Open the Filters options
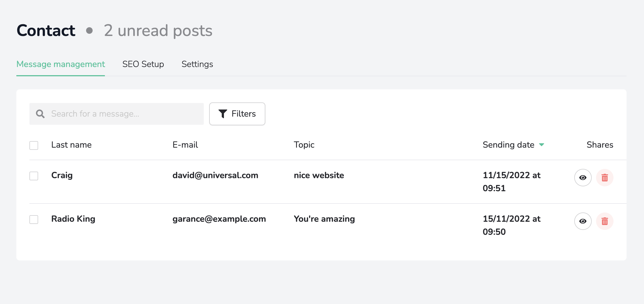The image size is (644, 304). 237,114
